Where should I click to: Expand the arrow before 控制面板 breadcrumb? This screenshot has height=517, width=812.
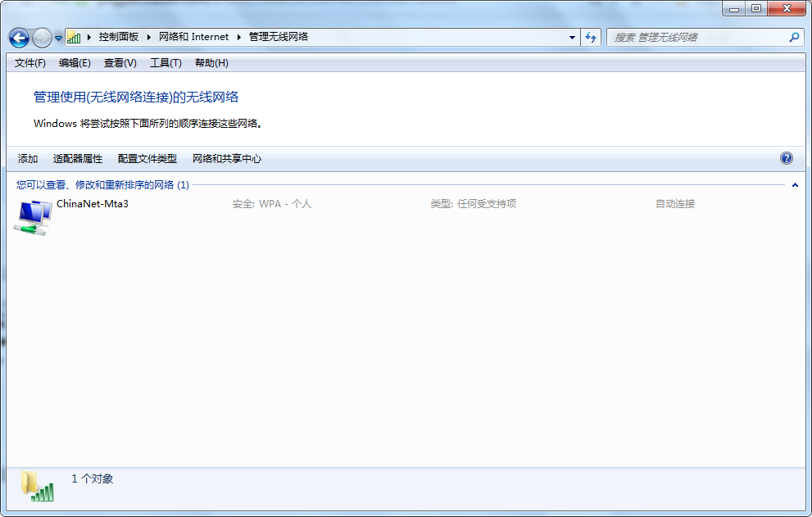click(89, 38)
